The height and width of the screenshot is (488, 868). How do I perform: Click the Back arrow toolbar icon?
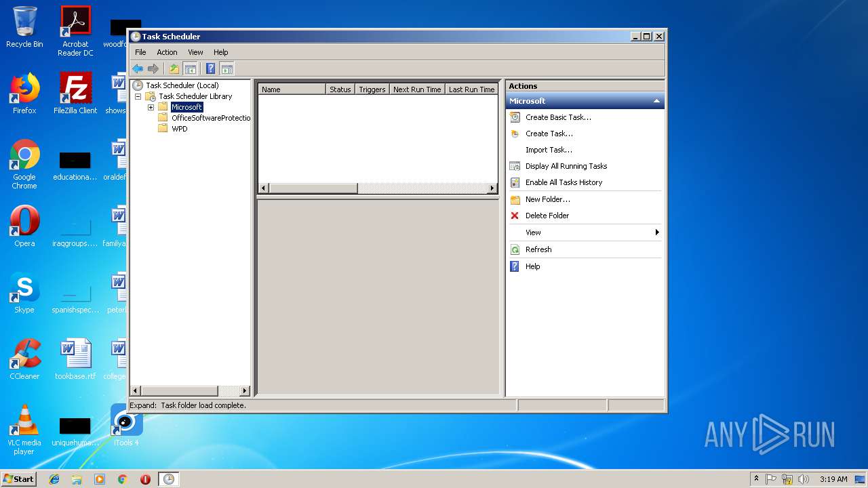click(138, 68)
